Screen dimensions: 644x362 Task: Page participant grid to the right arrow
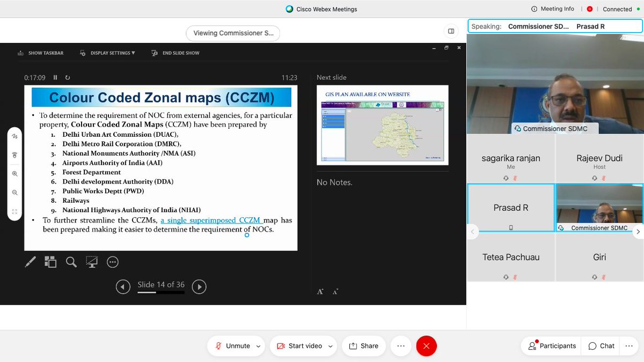638,232
